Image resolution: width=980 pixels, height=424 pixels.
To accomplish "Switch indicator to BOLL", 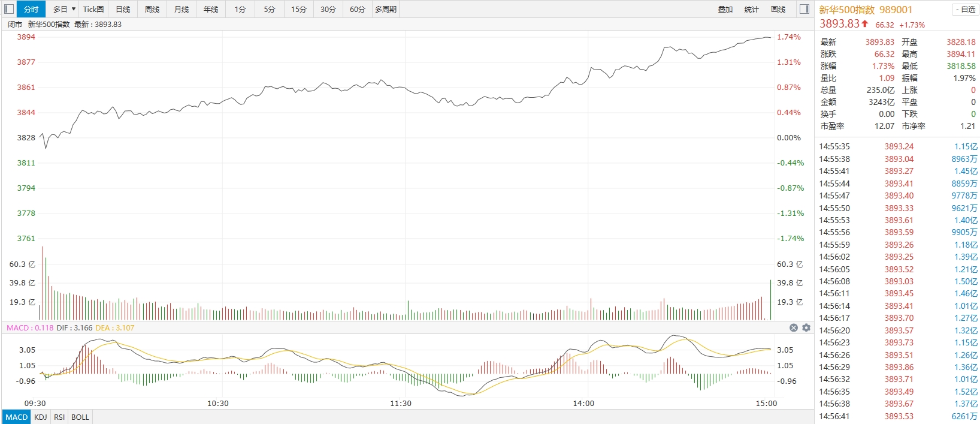I will click(80, 417).
